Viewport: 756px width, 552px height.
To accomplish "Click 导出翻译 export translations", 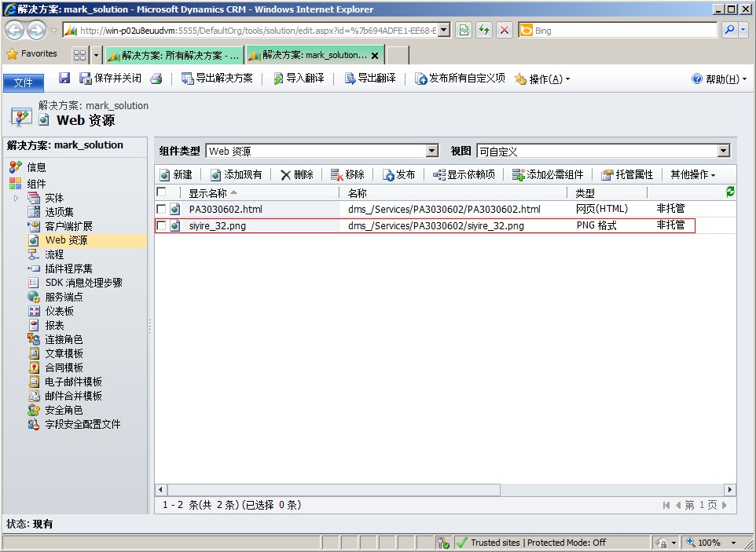I will [370, 78].
